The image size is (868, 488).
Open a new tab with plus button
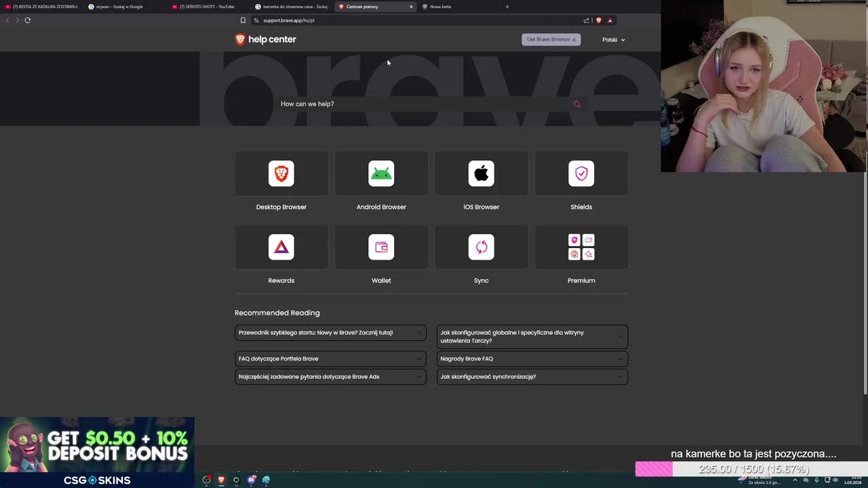[x=507, y=7]
